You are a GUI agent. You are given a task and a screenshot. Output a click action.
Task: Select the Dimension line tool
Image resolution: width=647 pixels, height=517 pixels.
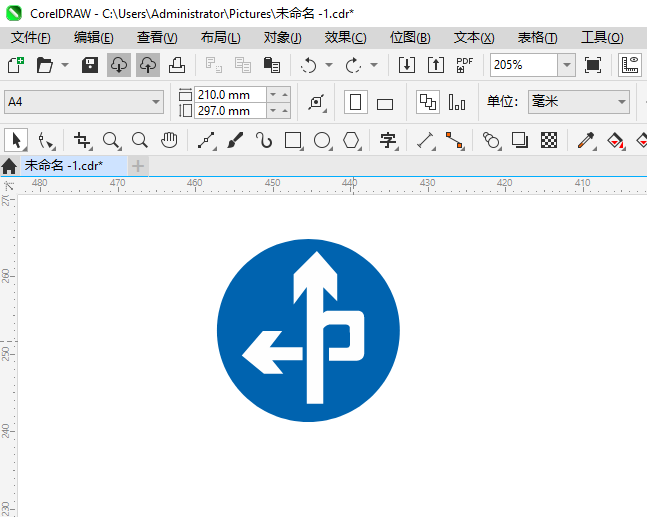tap(425, 141)
